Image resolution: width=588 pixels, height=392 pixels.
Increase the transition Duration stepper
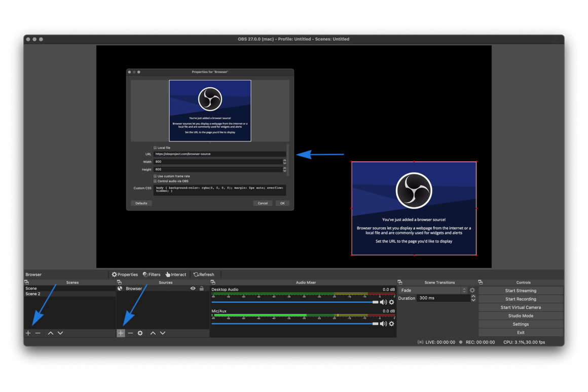pos(473,296)
